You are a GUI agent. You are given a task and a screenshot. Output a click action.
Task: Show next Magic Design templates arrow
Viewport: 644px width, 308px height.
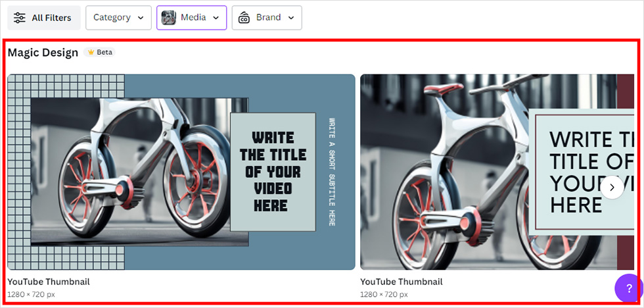tap(612, 188)
